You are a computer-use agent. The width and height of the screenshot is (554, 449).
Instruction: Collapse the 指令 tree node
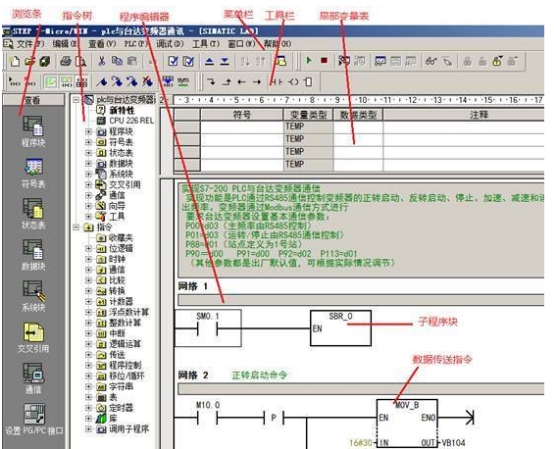pos(76,227)
